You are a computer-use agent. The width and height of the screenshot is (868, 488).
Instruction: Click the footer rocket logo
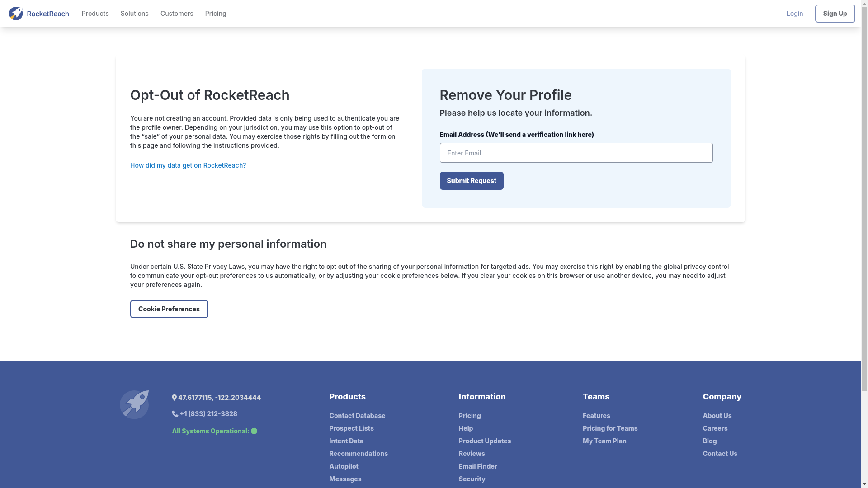134,404
